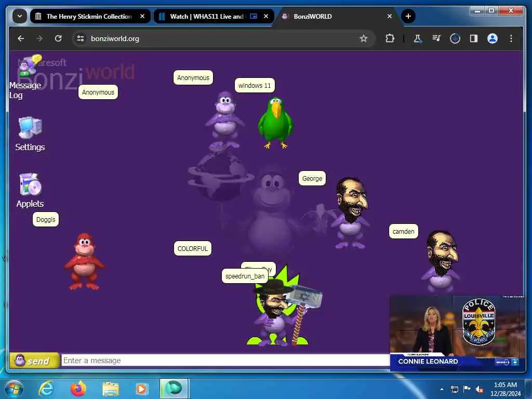532x399 pixels.
Task: Bookmark this page with the star
Action: [363, 38]
